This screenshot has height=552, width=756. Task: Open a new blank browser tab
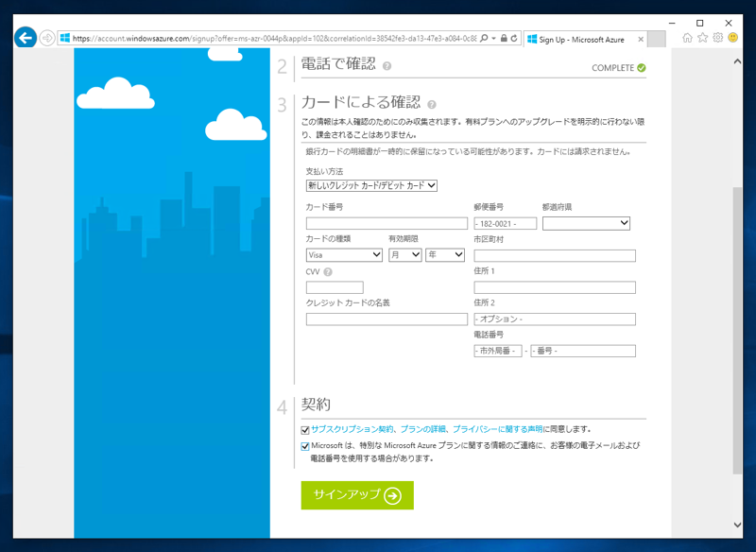coord(656,40)
